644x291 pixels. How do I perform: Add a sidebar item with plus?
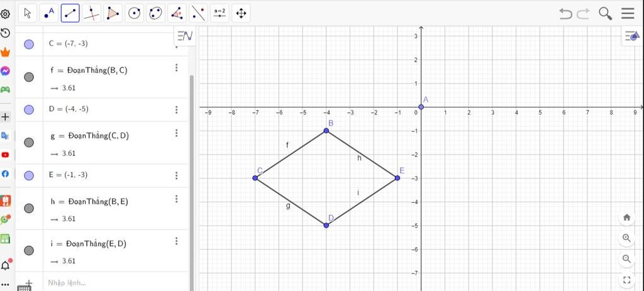tap(5, 117)
